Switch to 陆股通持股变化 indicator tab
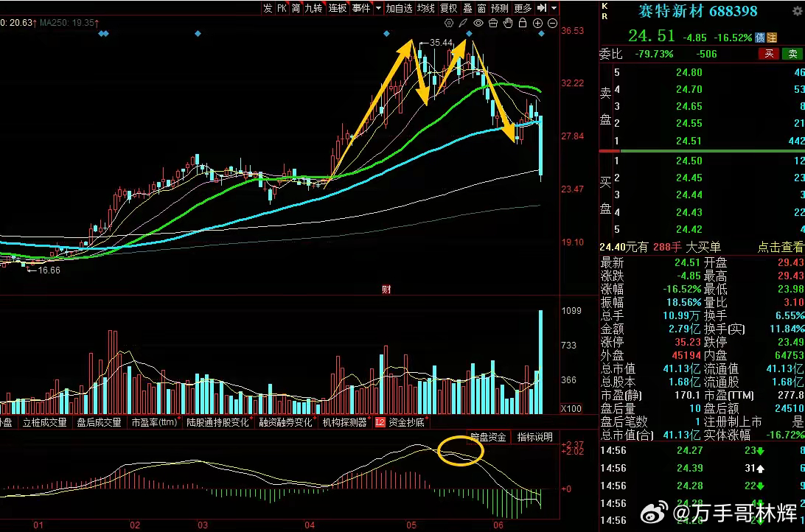 217,422
